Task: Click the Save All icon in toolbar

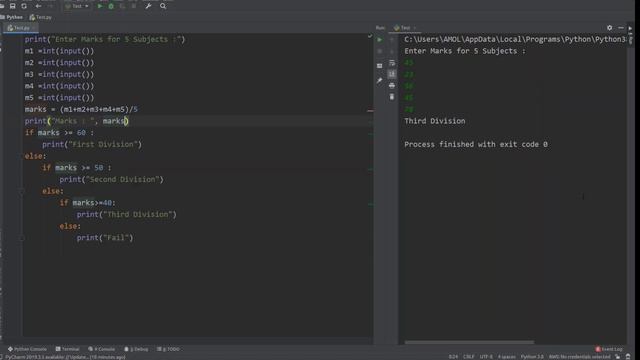Action: (13, 6)
